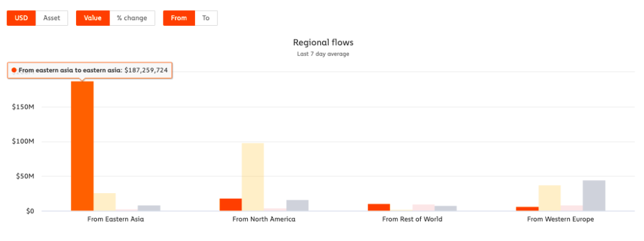Click the tall orange Eastern Asia bar
This screenshot has width=644, height=241.
pyautogui.click(x=82, y=146)
